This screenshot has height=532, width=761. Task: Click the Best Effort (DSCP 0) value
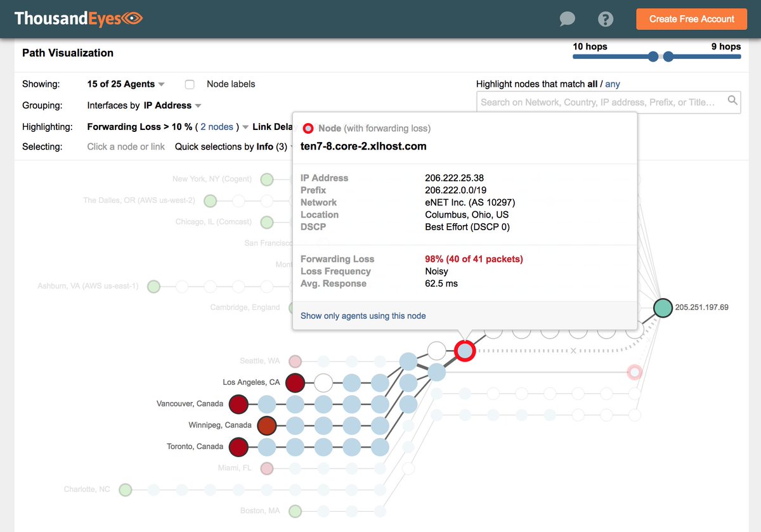[x=467, y=226]
